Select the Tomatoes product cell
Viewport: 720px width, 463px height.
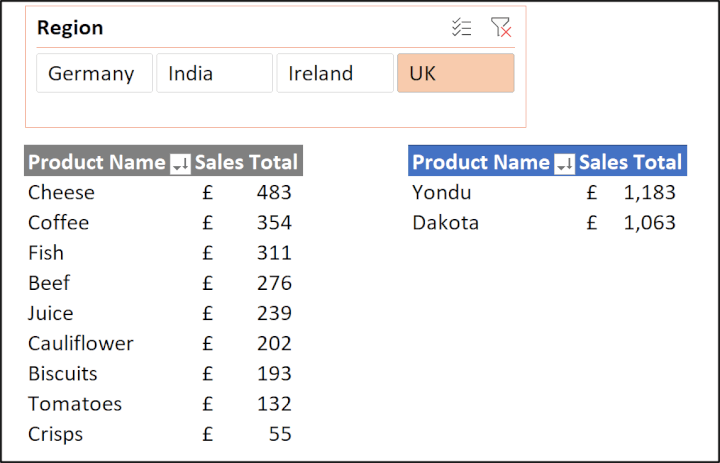(x=75, y=404)
